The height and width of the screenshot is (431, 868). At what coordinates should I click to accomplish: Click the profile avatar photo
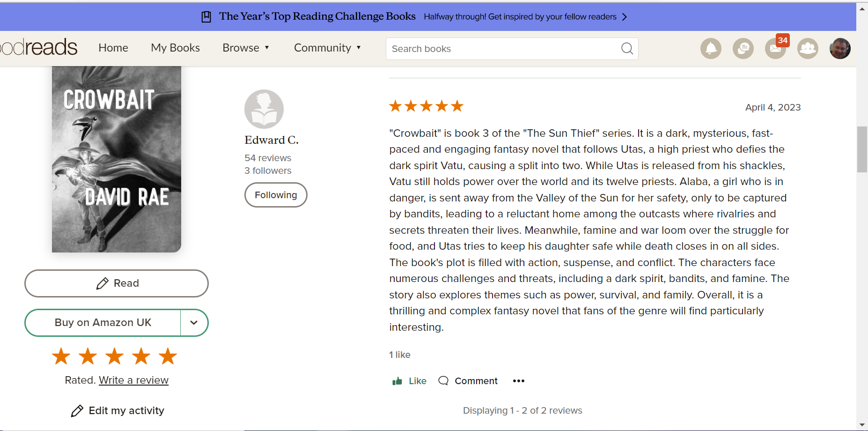point(840,48)
